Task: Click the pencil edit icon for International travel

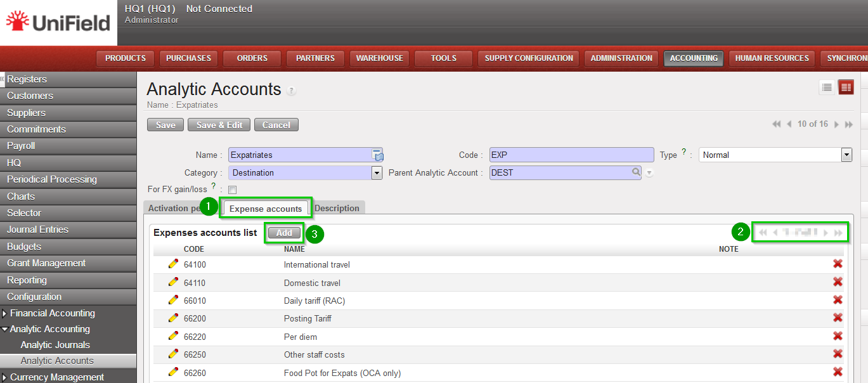Action: [x=173, y=264]
